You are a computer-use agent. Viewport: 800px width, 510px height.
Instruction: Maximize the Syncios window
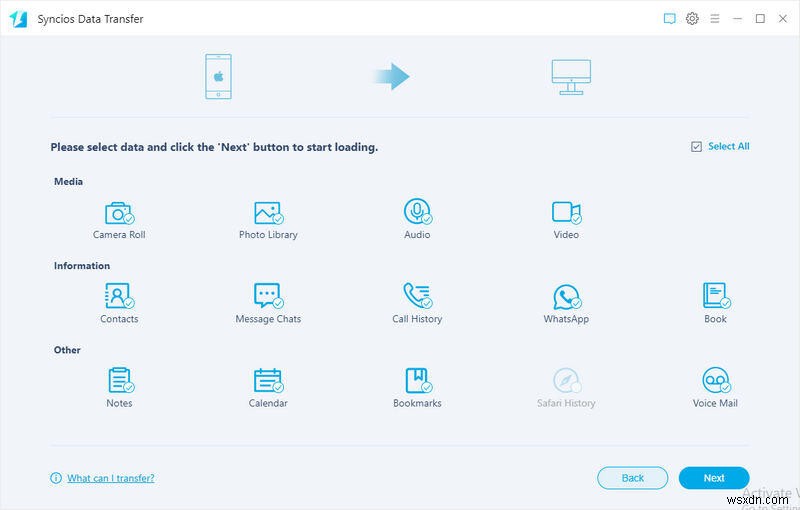pos(760,19)
